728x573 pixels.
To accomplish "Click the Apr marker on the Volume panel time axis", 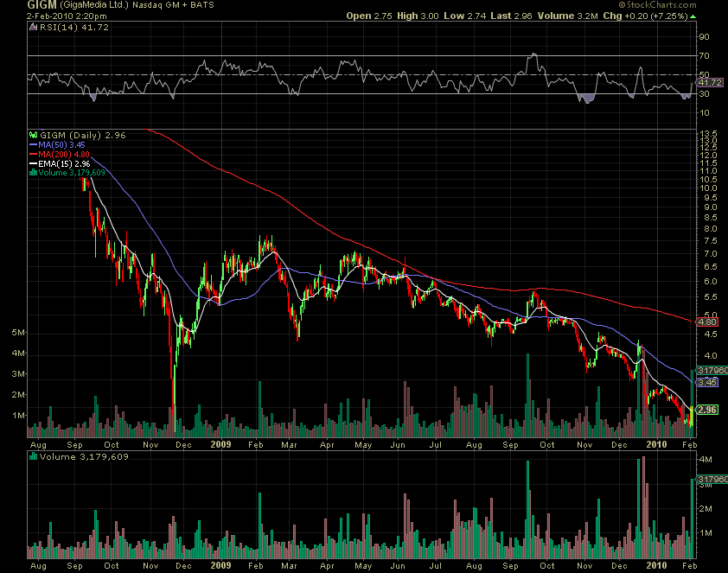I will [327, 565].
